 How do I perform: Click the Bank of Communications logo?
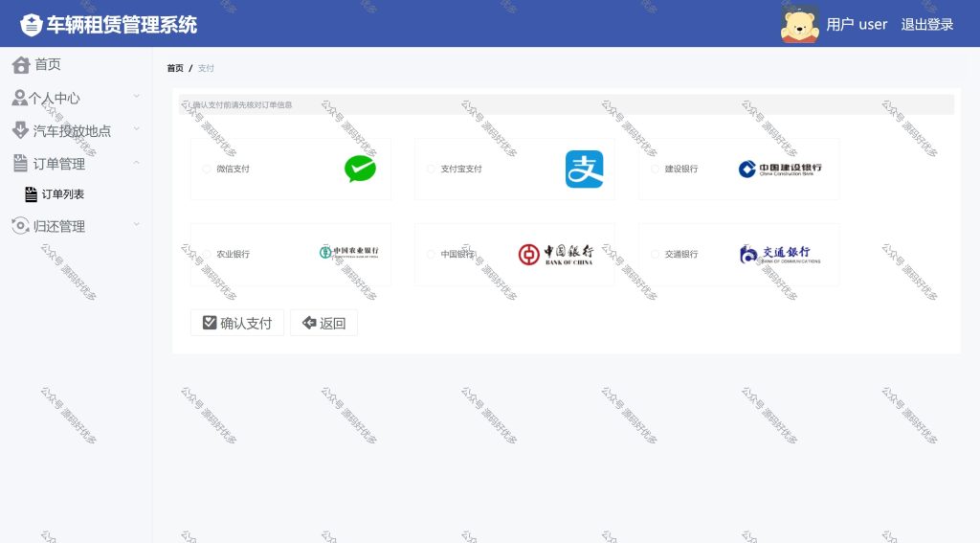click(779, 254)
